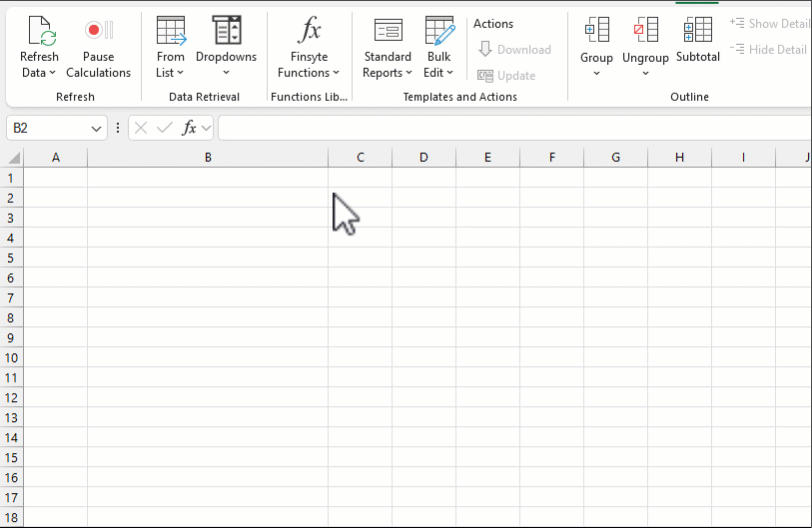Click cell D4

pyautogui.click(x=424, y=238)
